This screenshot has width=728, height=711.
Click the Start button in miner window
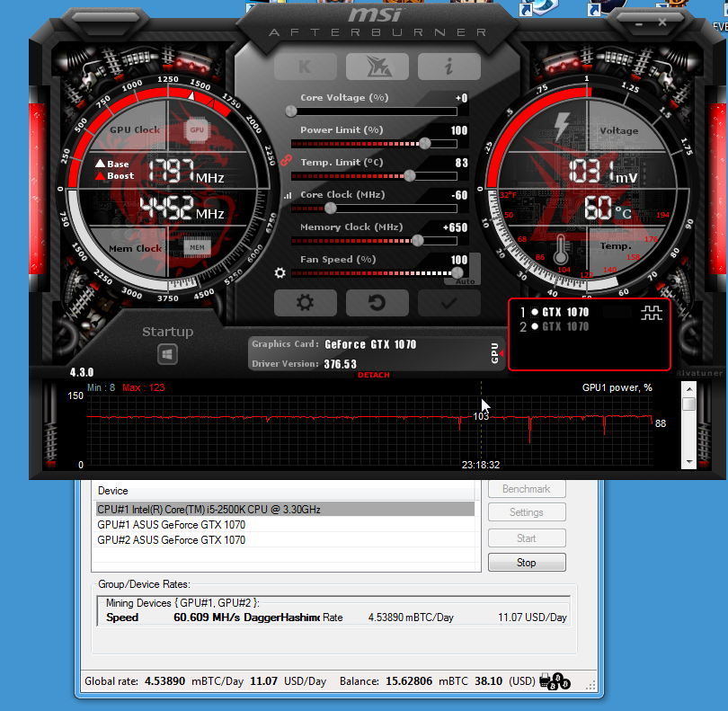[x=527, y=538]
